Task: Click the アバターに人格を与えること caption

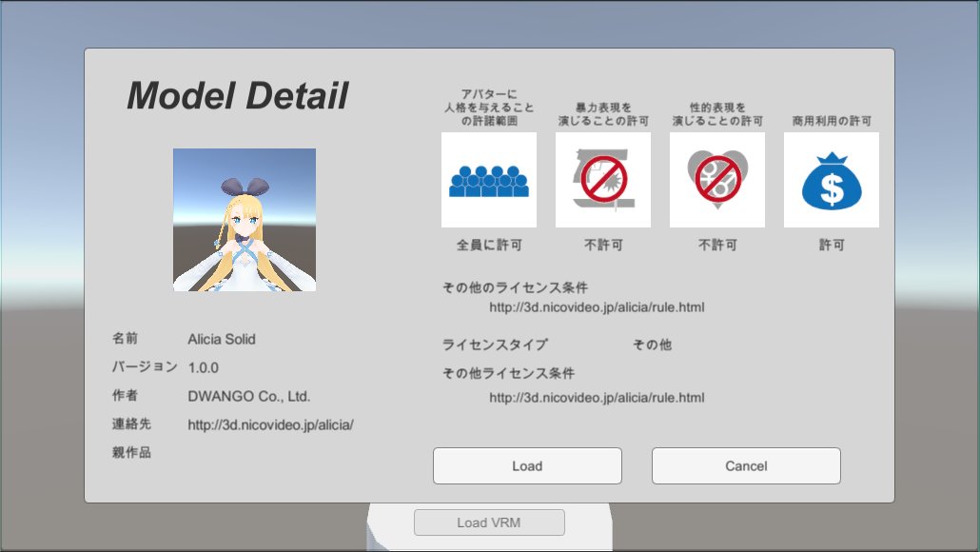Action: click(489, 108)
